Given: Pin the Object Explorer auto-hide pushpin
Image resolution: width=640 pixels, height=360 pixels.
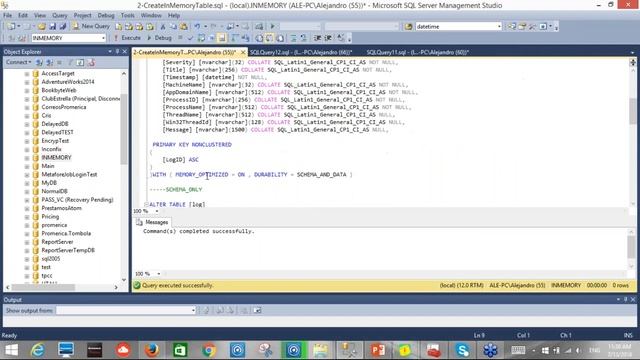Looking at the screenshot, I should [118, 51].
